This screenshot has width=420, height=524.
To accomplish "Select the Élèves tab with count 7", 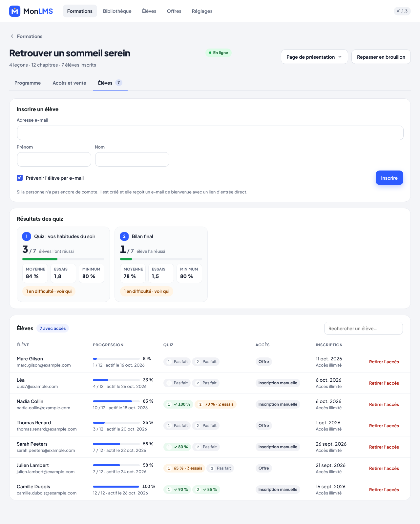I will click(x=110, y=83).
